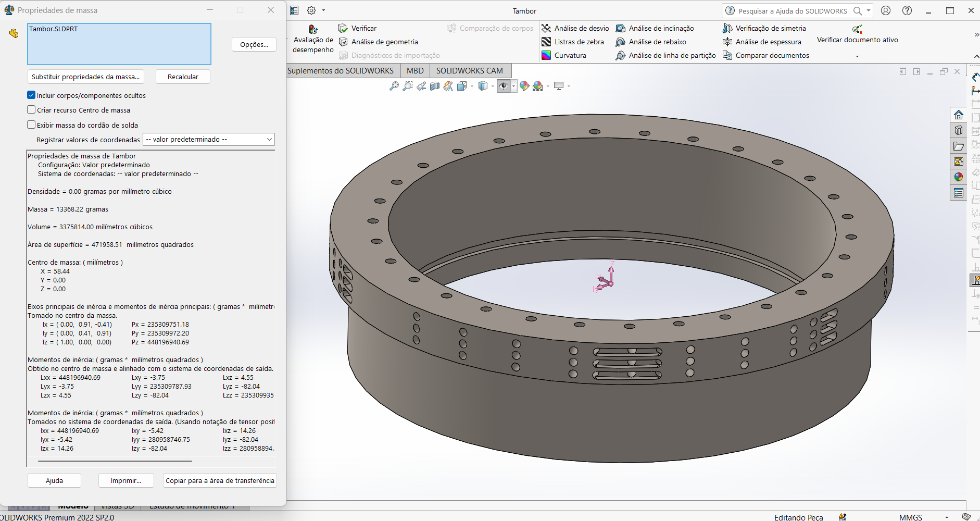Screen dimensions: 980x521
Task: Click the Curvatura analysis icon
Action: [x=546, y=55]
